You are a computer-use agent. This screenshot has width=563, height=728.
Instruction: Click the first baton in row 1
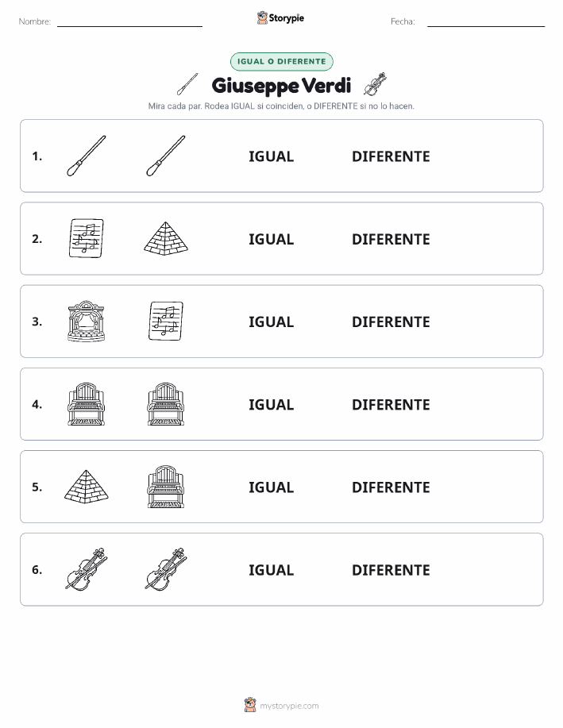[87, 156]
